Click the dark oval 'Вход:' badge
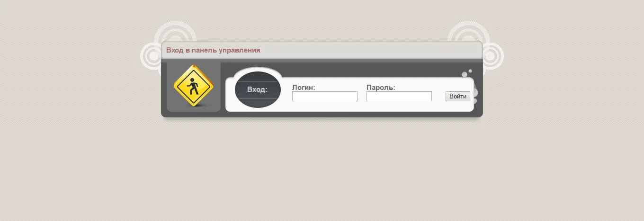This screenshot has height=221, width=644. pyautogui.click(x=258, y=89)
